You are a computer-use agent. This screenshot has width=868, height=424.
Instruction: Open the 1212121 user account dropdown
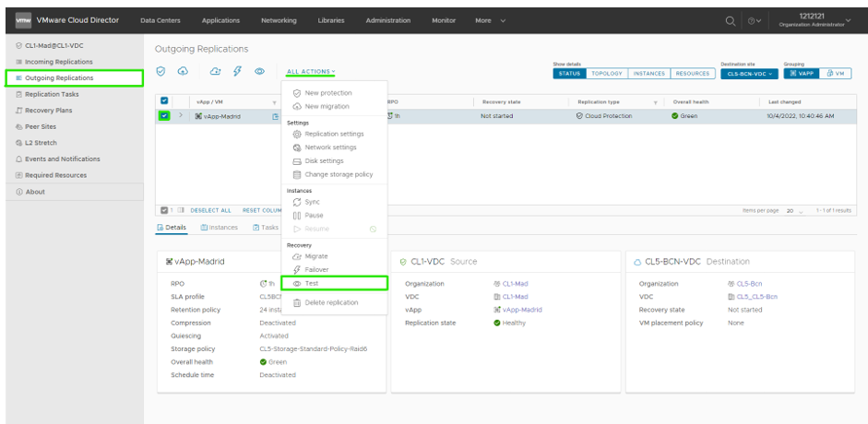(x=814, y=20)
